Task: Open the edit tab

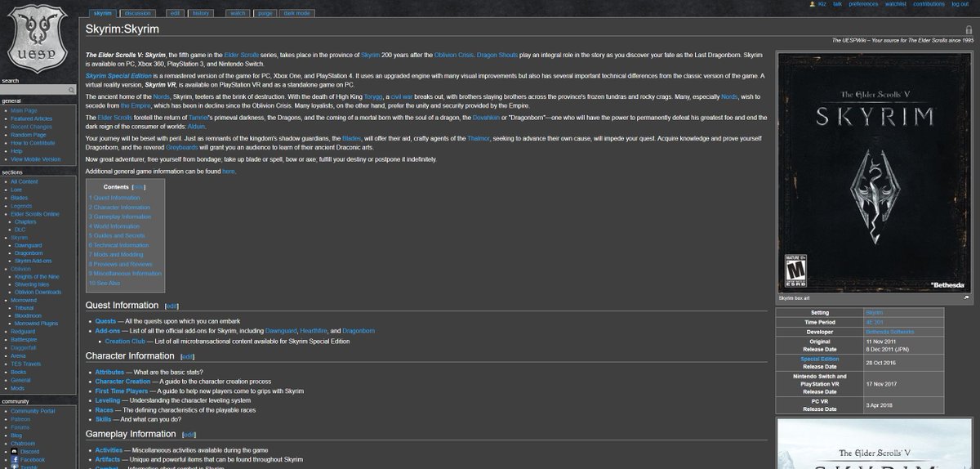Action: point(176,13)
